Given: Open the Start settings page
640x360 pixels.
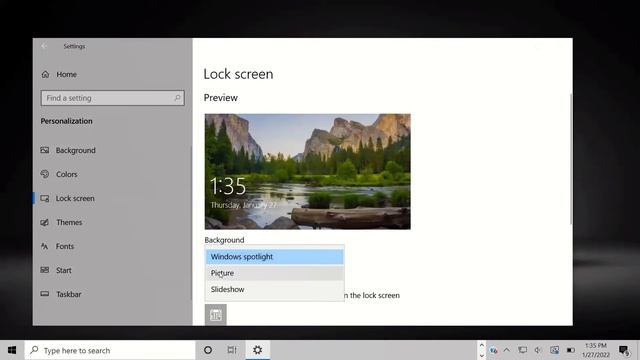Looking at the screenshot, I should 64,270.
